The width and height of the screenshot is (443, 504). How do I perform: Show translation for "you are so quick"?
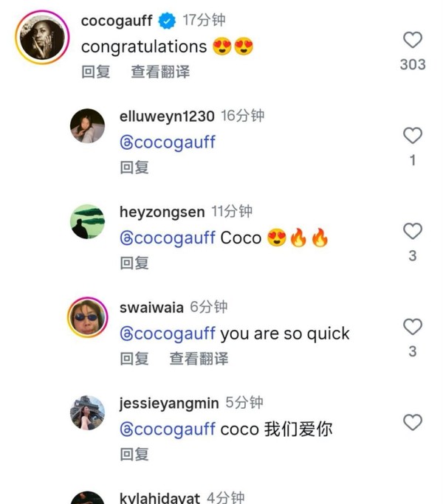point(199,359)
